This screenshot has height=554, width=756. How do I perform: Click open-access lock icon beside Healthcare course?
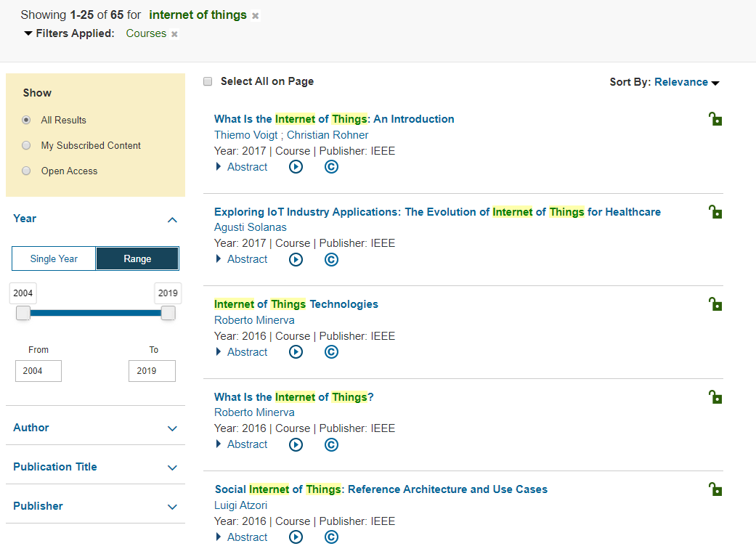715,211
